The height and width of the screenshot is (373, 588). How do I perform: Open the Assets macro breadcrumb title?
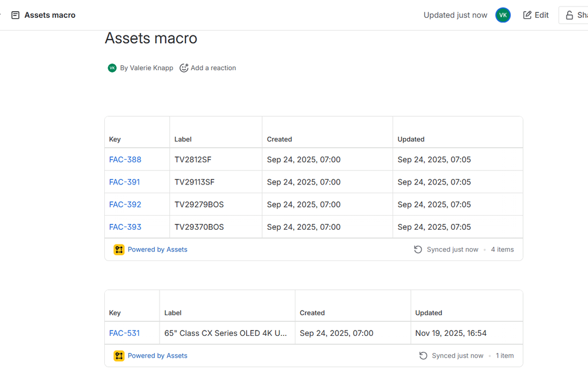pos(50,15)
